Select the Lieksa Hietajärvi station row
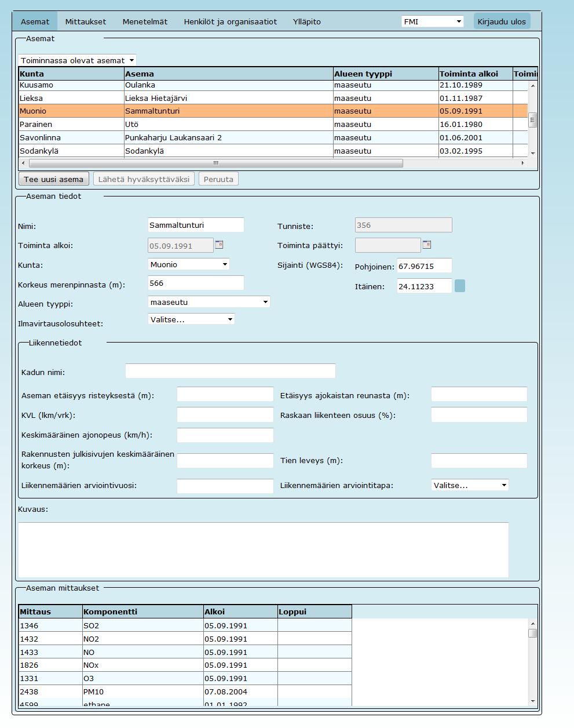The image size is (574, 728). click(x=273, y=98)
